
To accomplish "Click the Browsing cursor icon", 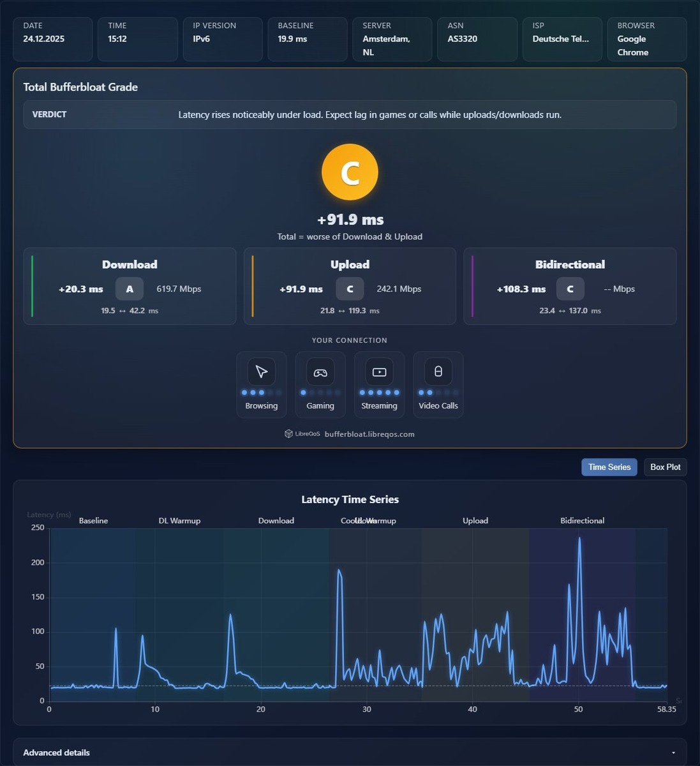I will (x=262, y=372).
